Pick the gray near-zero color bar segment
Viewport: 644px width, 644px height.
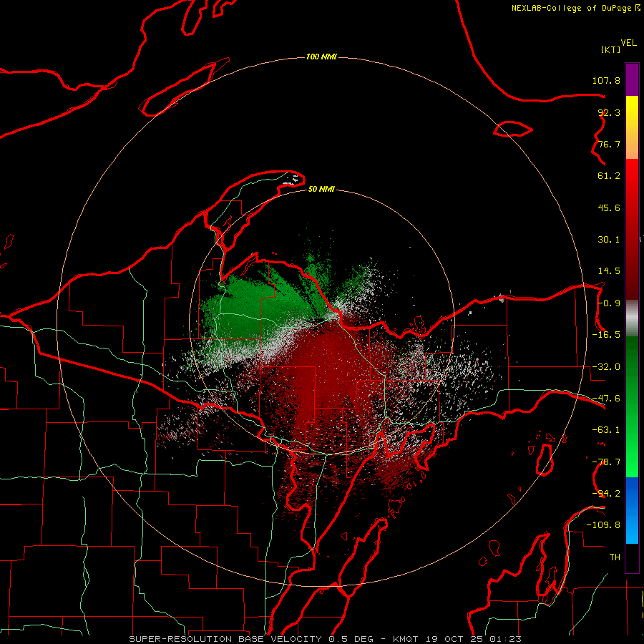[x=632, y=318]
